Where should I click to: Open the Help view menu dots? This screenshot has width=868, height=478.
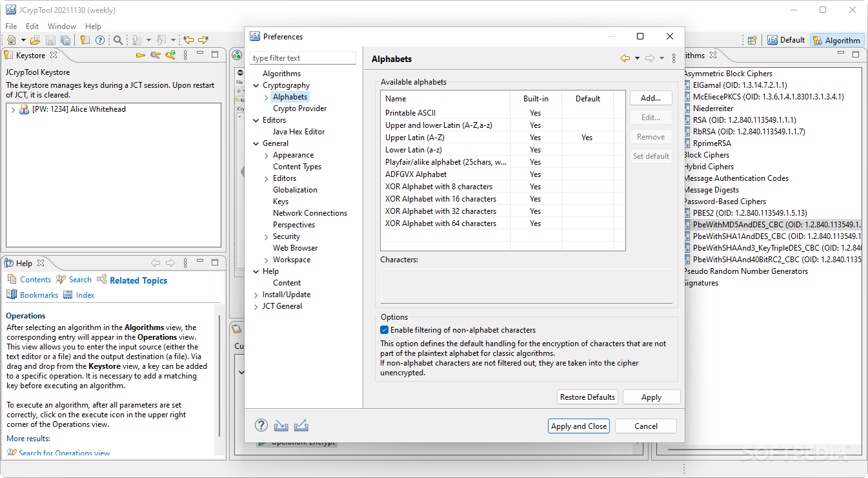pyautogui.click(x=186, y=263)
